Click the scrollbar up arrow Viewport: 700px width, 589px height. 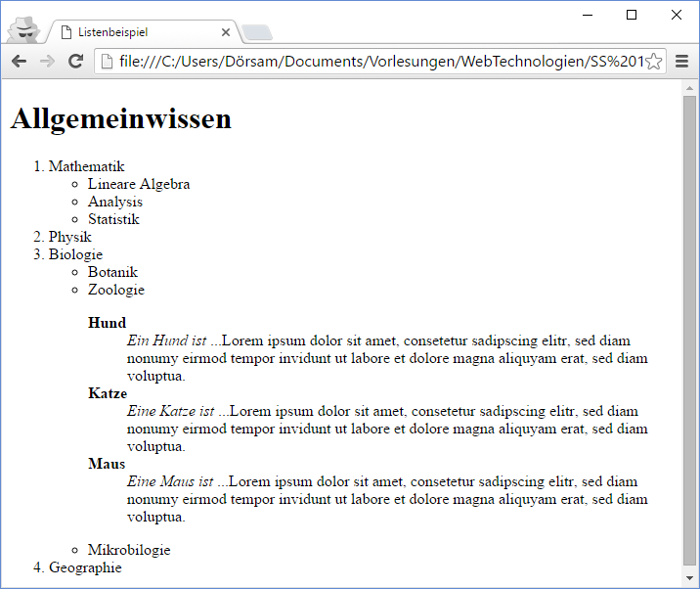click(x=690, y=89)
